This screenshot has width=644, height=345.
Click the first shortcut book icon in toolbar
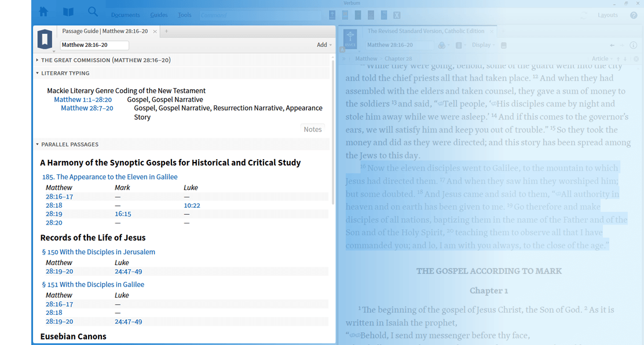332,15
